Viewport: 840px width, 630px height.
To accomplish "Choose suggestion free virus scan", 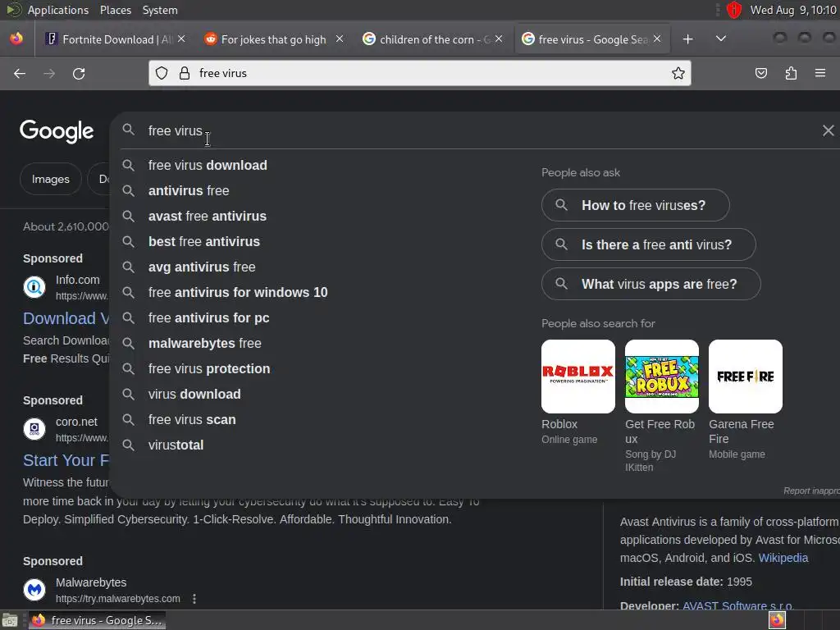I will tap(192, 419).
